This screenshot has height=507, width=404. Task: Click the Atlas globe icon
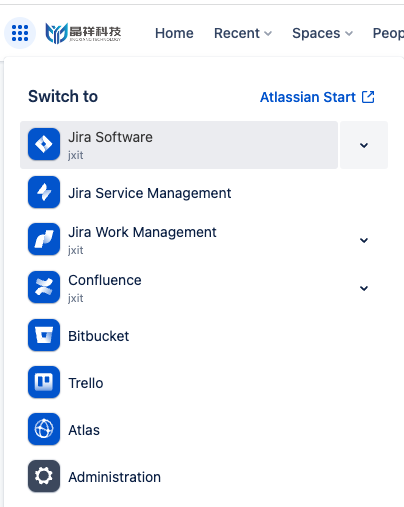[x=44, y=429]
